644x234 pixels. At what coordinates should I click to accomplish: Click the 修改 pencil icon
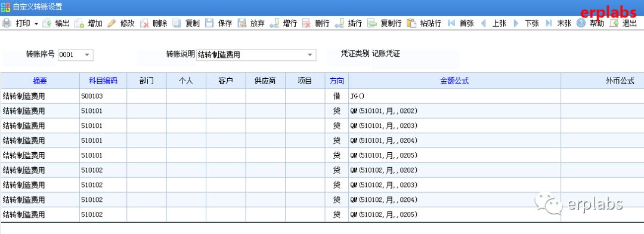pyautogui.click(x=112, y=23)
